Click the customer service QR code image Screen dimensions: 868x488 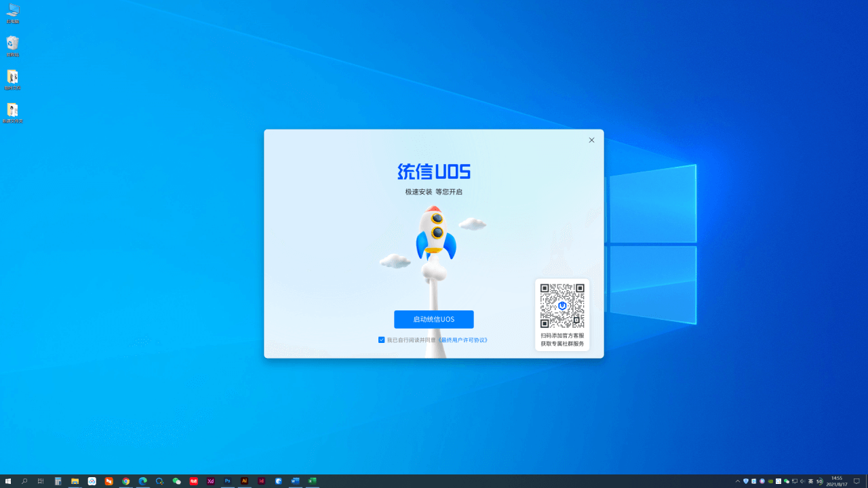pos(562,306)
